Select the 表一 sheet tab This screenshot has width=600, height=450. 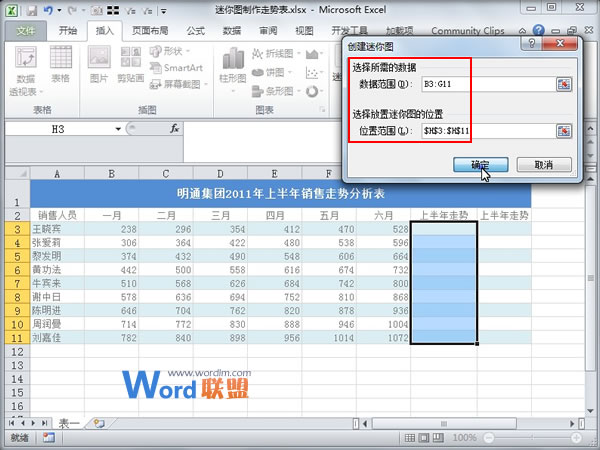tap(70, 424)
